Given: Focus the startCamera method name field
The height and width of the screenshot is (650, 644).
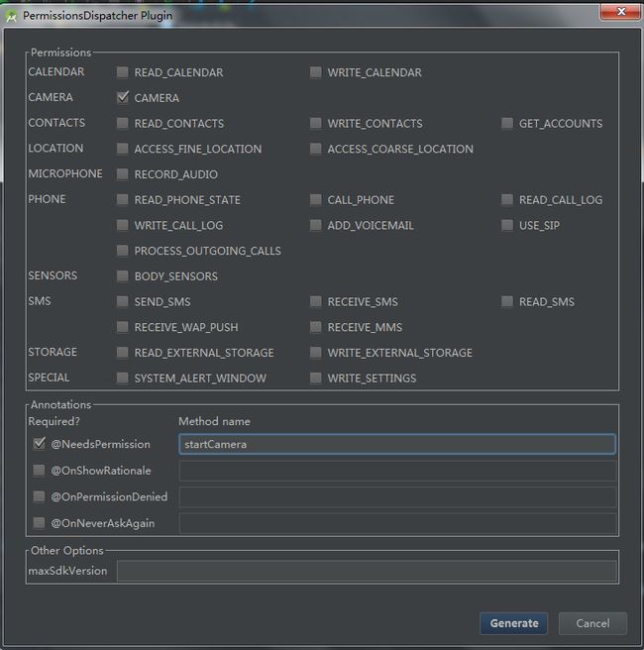Looking at the screenshot, I should coord(397,444).
